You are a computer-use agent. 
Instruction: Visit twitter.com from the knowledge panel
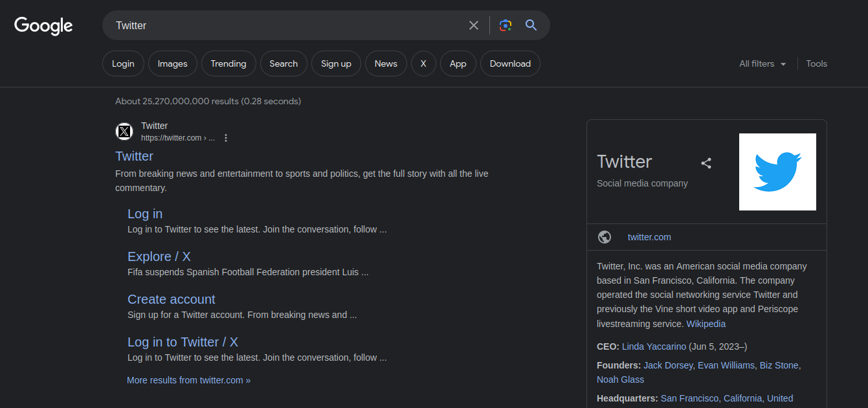pyautogui.click(x=649, y=237)
